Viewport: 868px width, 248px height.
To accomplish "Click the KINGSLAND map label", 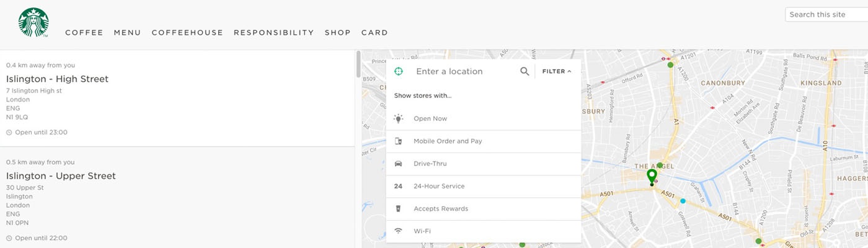I will [x=821, y=82].
